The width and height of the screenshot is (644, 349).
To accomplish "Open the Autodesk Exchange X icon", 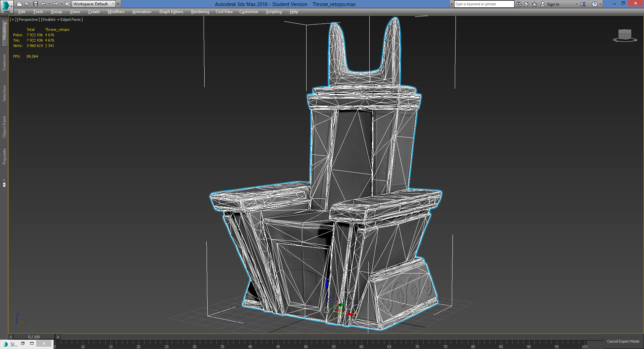I will [583, 4].
